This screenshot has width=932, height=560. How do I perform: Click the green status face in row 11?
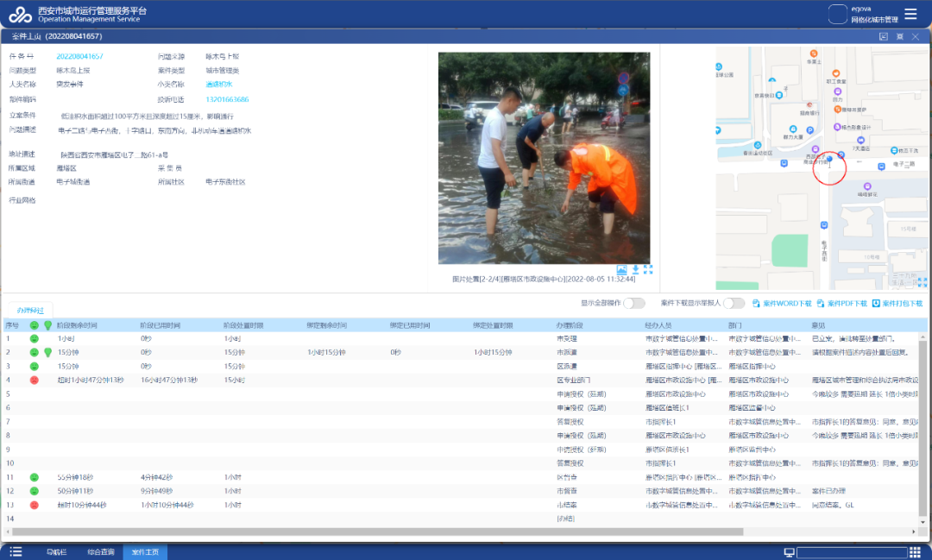[x=35, y=477]
